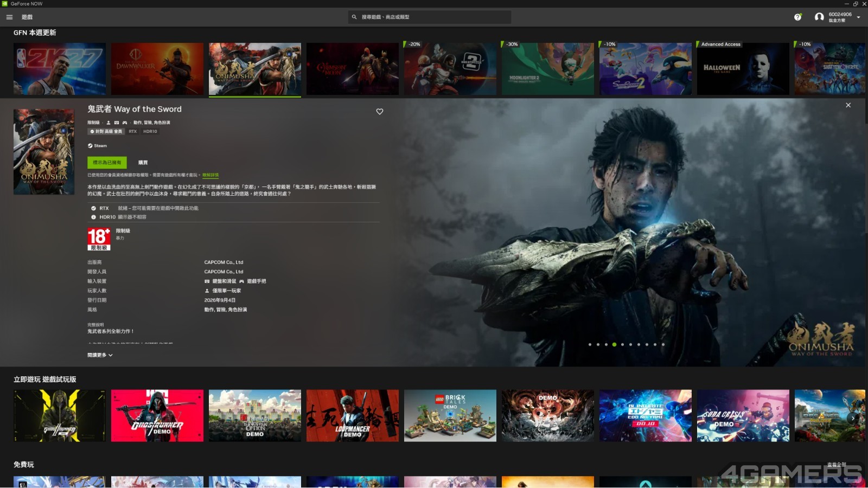Image resolution: width=868 pixels, height=488 pixels.
Task: Open the hamburger navigation menu
Action: tap(9, 17)
